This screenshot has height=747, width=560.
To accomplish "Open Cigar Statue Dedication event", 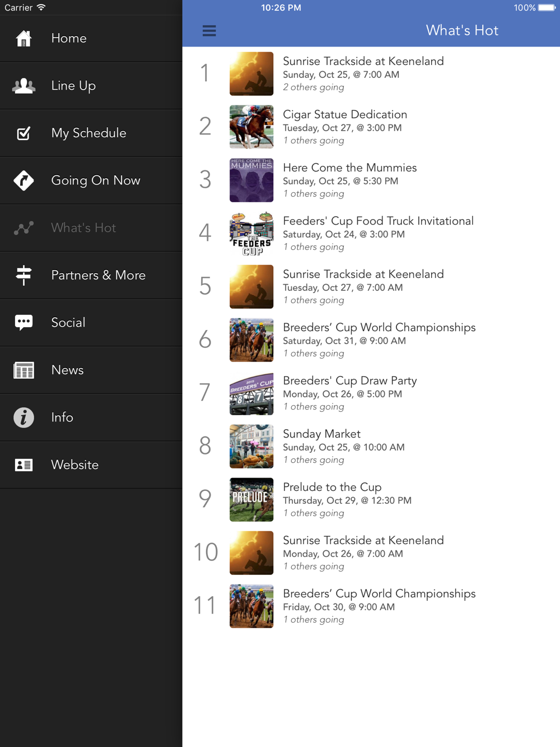I will point(371,127).
